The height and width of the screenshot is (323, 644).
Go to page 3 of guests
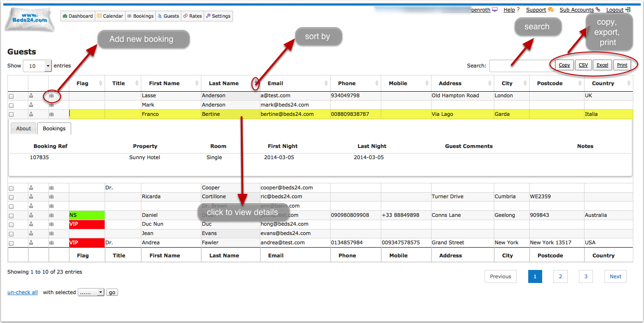click(x=586, y=276)
